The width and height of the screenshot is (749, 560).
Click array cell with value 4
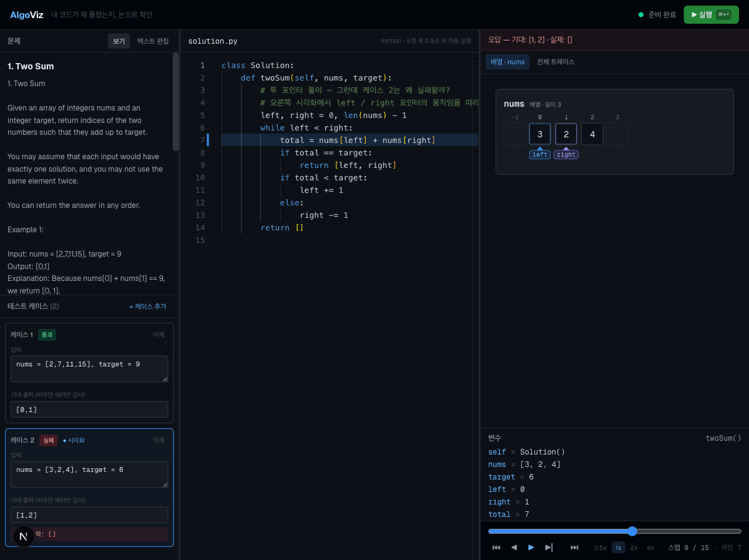pyautogui.click(x=592, y=134)
